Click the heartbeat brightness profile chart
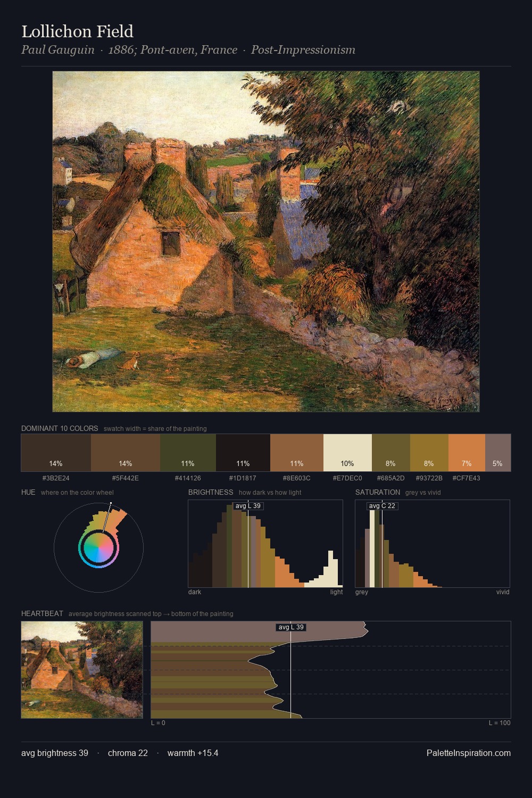The image size is (532, 798). click(x=331, y=670)
